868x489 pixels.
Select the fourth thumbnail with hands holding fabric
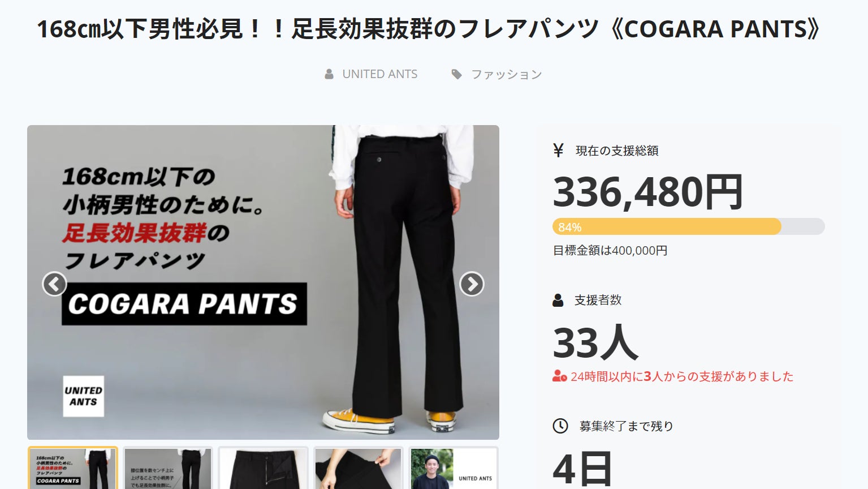tap(358, 468)
